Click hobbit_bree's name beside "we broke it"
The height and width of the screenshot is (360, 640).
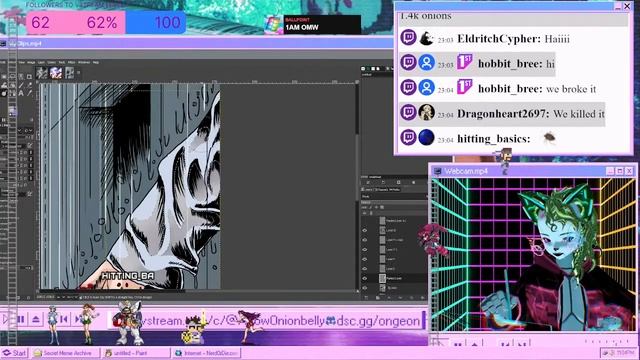tap(510, 89)
